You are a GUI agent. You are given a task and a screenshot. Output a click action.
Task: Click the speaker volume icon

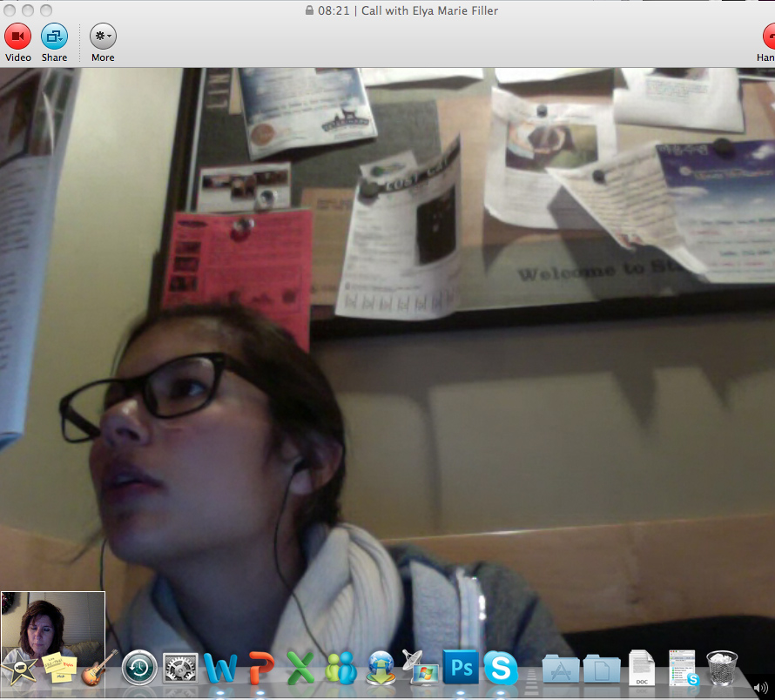point(760,688)
